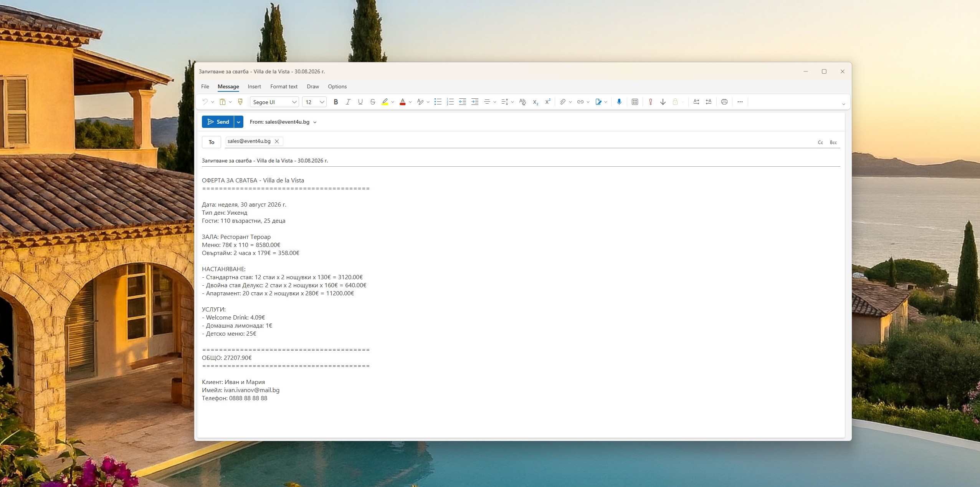The image size is (980, 487).
Task: Open the Apps grid icon
Action: tap(635, 102)
